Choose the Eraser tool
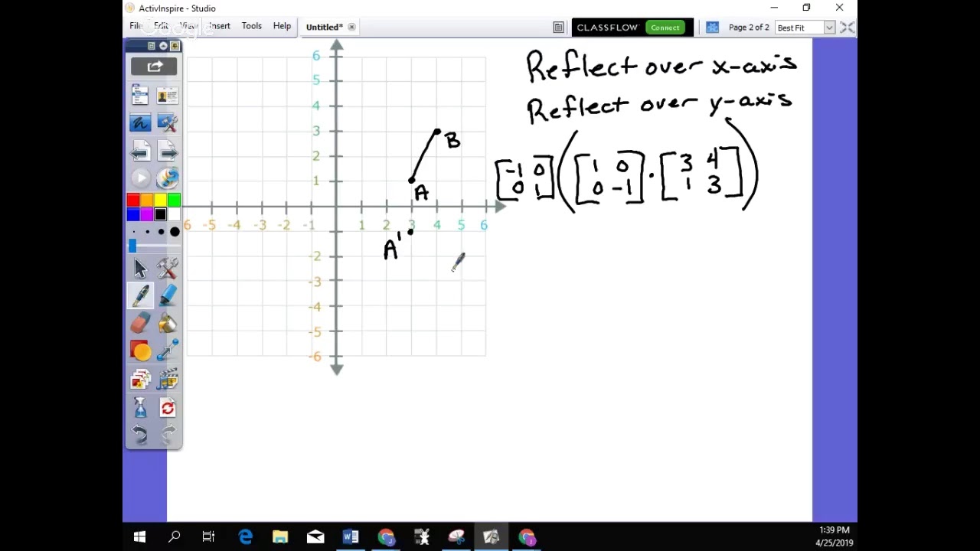 click(140, 324)
